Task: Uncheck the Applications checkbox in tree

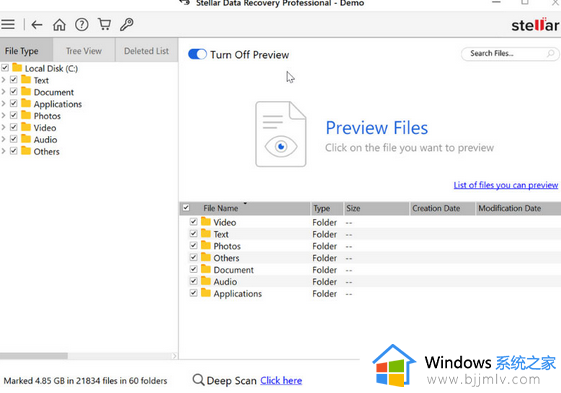Action: click(14, 103)
